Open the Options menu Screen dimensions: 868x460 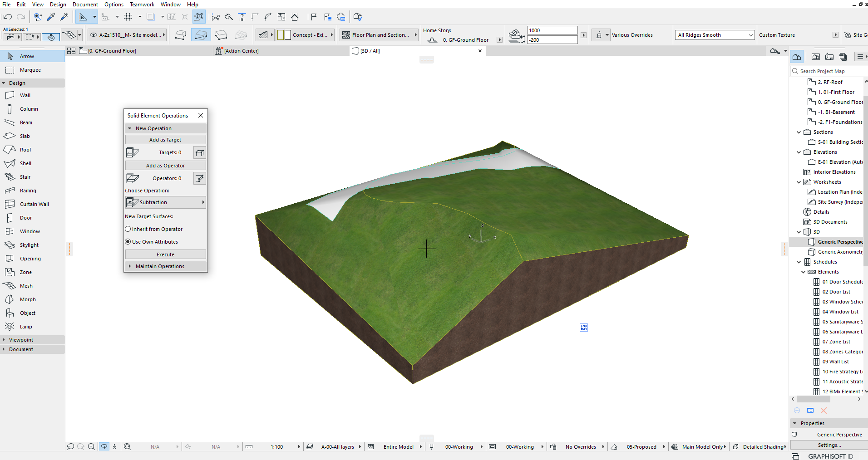(114, 5)
